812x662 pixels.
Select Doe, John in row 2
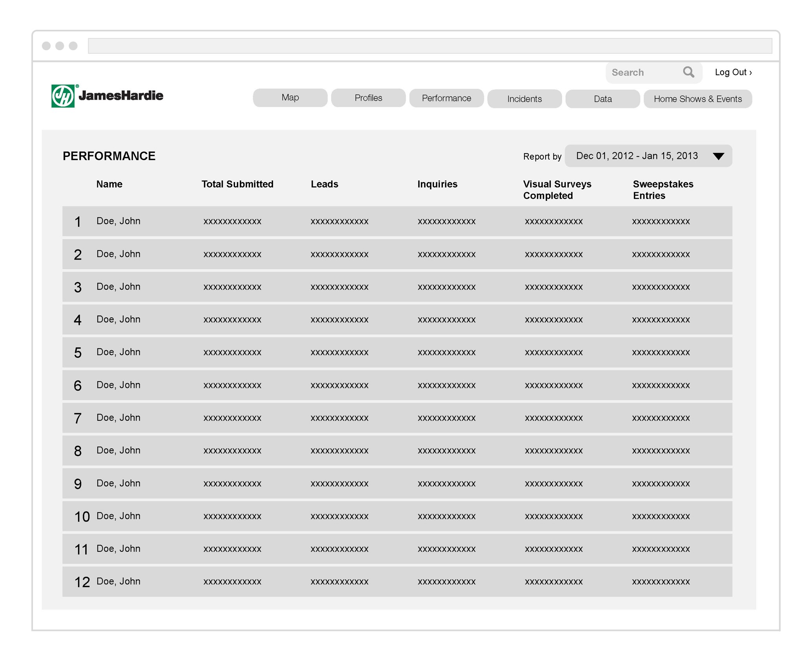(118, 254)
